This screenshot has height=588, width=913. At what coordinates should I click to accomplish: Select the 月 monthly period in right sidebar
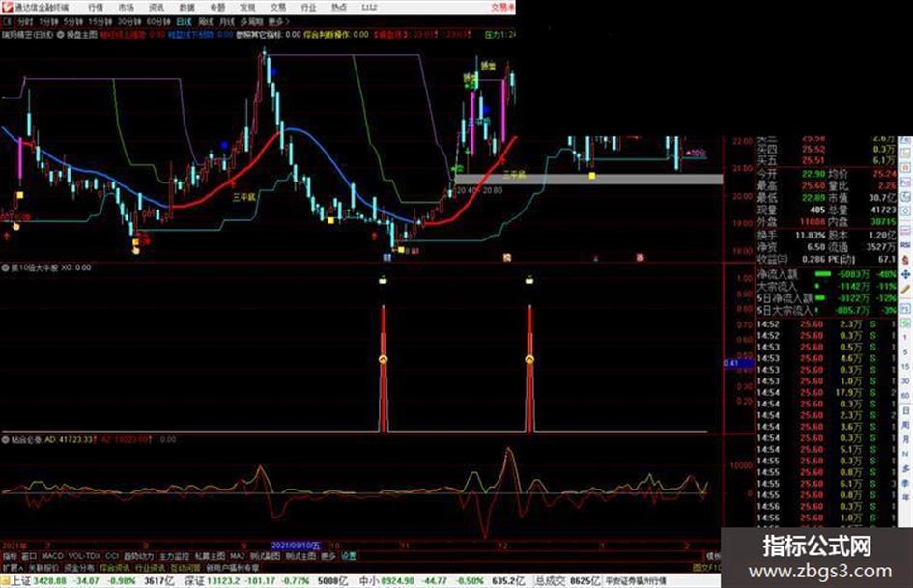click(905, 439)
